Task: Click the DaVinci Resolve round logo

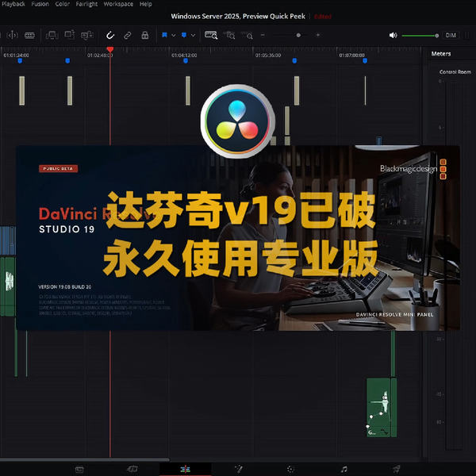Action: point(237,121)
